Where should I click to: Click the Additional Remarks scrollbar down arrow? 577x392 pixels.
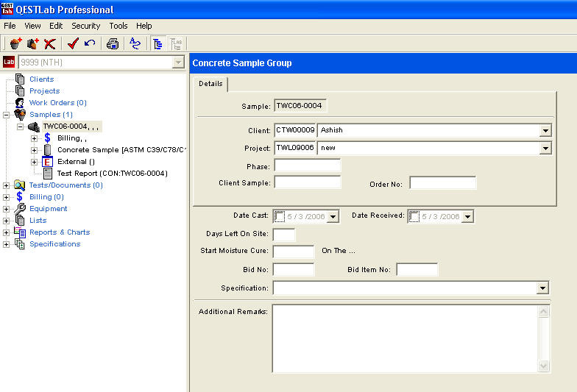[x=544, y=366]
